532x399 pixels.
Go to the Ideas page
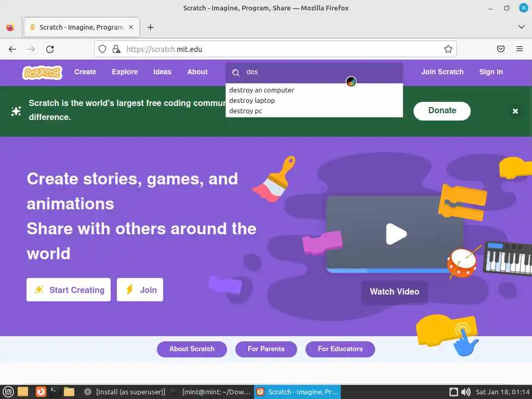pos(162,72)
